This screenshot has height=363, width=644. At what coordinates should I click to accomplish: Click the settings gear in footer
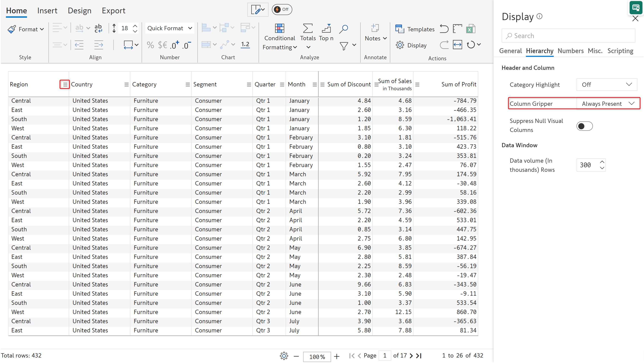click(x=284, y=356)
